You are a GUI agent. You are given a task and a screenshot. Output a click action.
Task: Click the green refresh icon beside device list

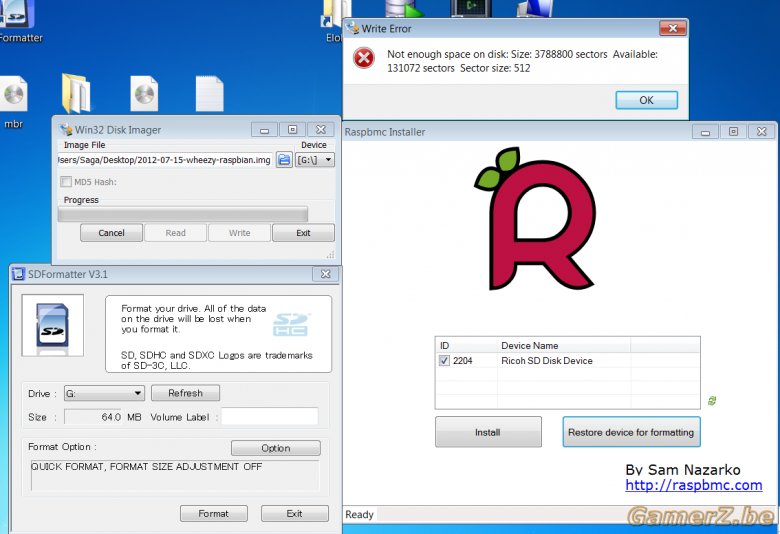712,401
